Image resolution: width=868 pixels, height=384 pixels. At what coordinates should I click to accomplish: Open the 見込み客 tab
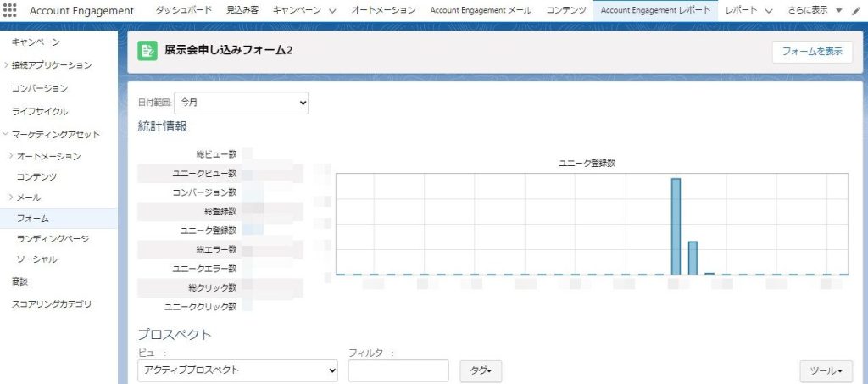[x=242, y=10]
